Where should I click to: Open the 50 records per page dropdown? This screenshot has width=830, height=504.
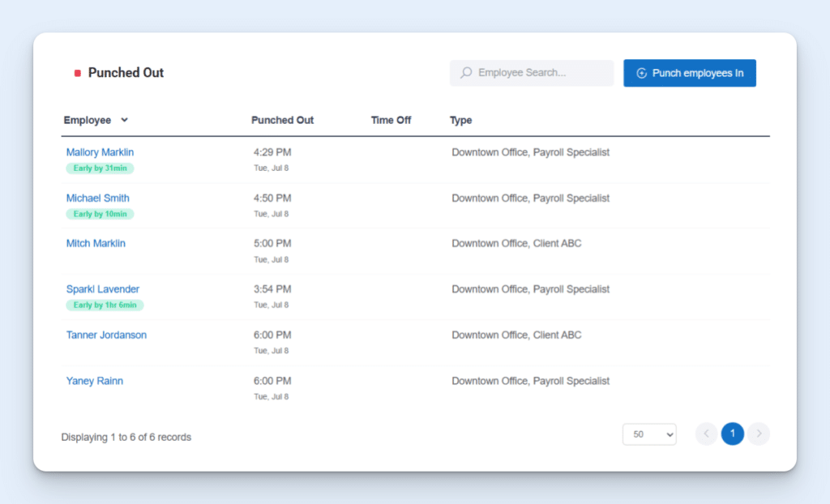[649, 434]
